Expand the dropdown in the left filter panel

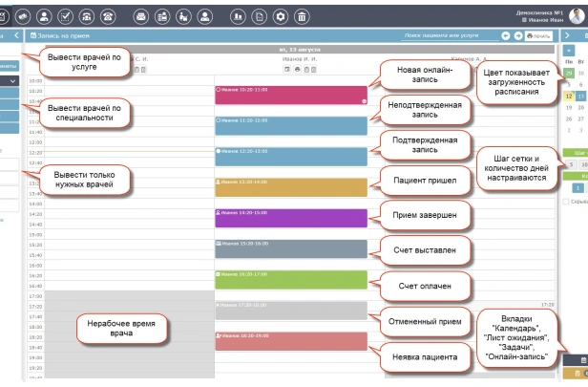coord(12,82)
